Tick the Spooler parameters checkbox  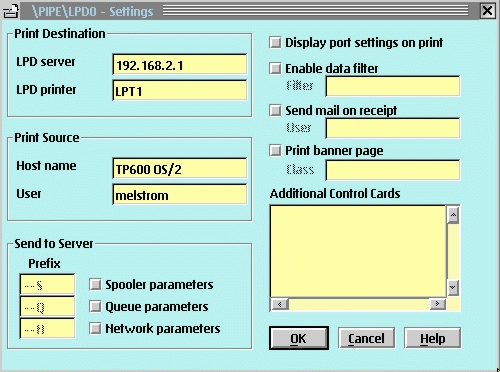(95, 285)
